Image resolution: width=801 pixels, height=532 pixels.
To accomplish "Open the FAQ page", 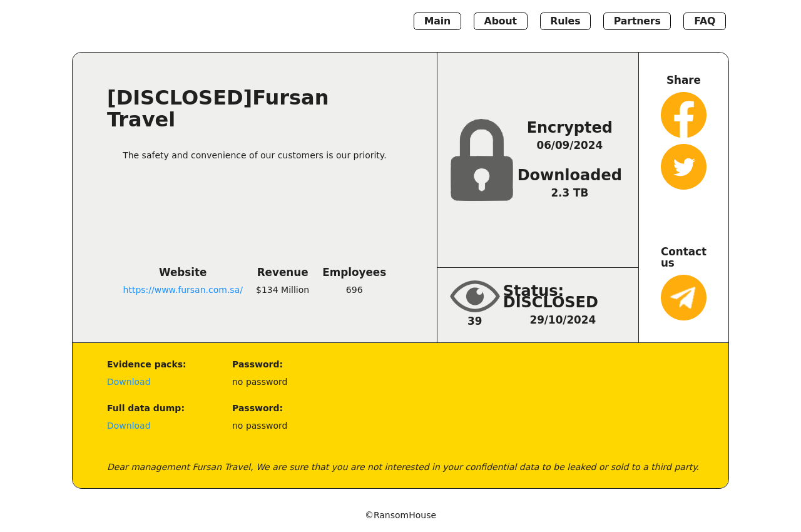I will pyautogui.click(x=704, y=21).
